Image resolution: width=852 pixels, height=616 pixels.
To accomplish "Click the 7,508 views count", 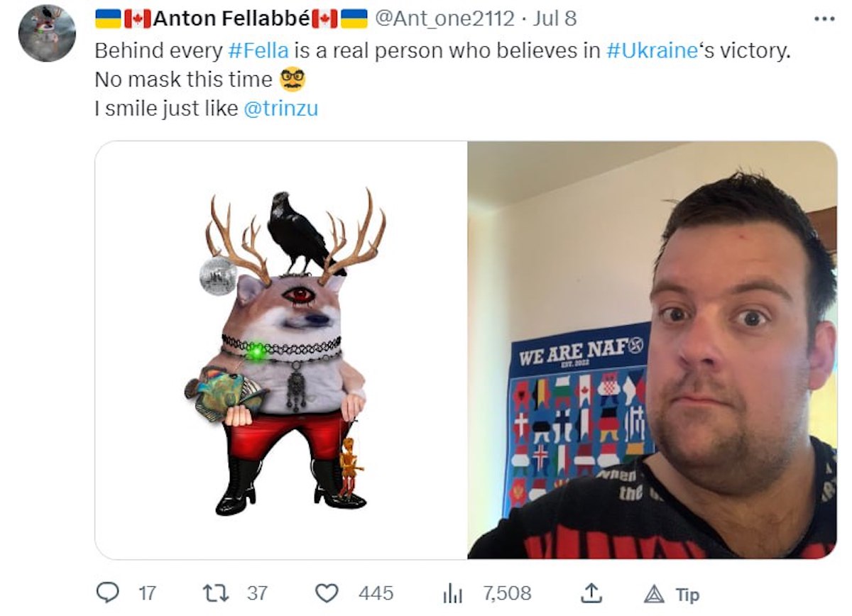I will (x=507, y=593).
